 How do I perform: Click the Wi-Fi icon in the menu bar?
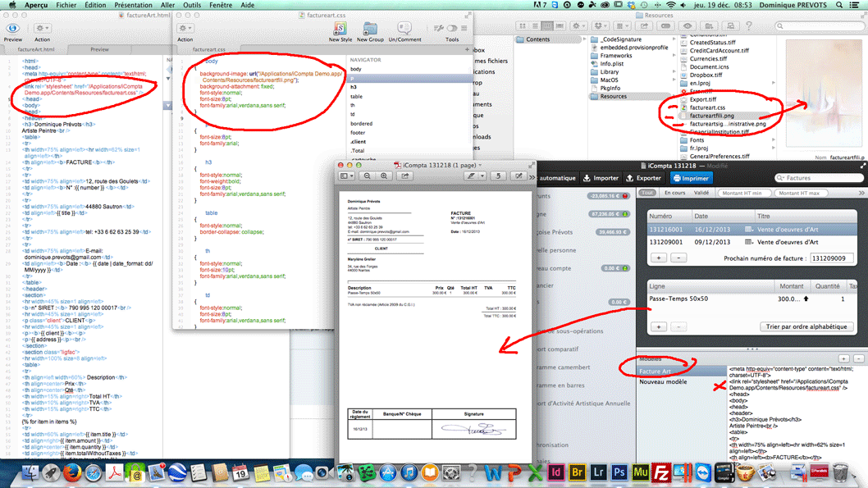tap(671, 5)
